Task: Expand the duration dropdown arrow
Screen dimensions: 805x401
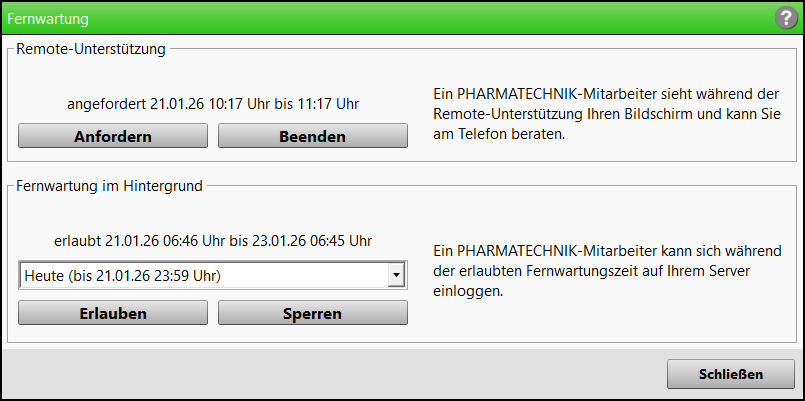Action: (397, 275)
